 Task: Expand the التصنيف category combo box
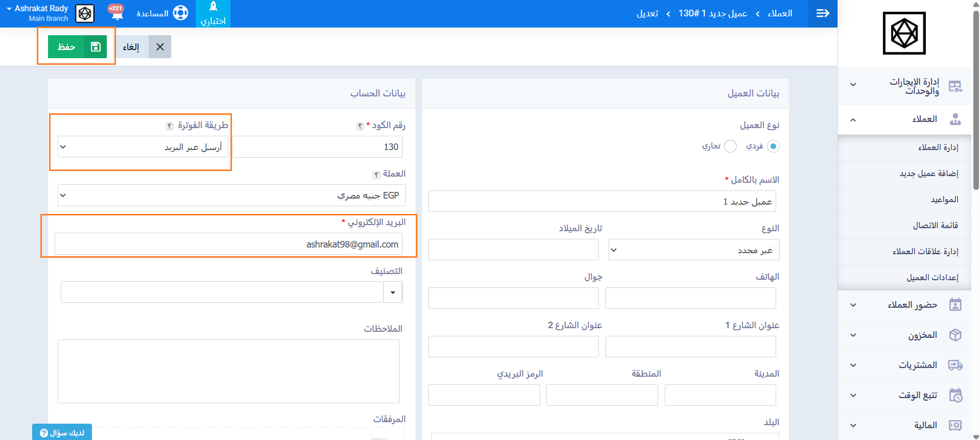pos(392,292)
